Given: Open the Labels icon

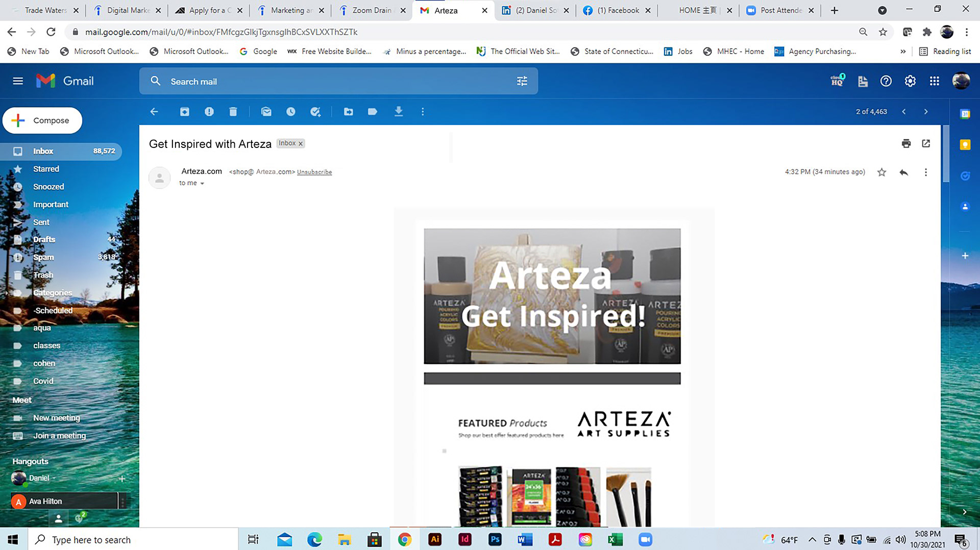Looking at the screenshot, I should click(373, 111).
